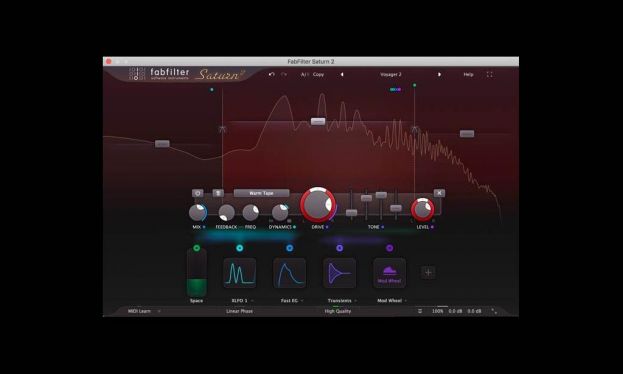Open the Warm Tape style dropdown
The width and height of the screenshot is (623, 374).
[x=261, y=193]
